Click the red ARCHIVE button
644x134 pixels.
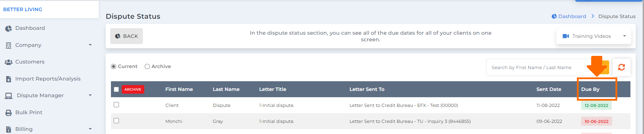133,90
